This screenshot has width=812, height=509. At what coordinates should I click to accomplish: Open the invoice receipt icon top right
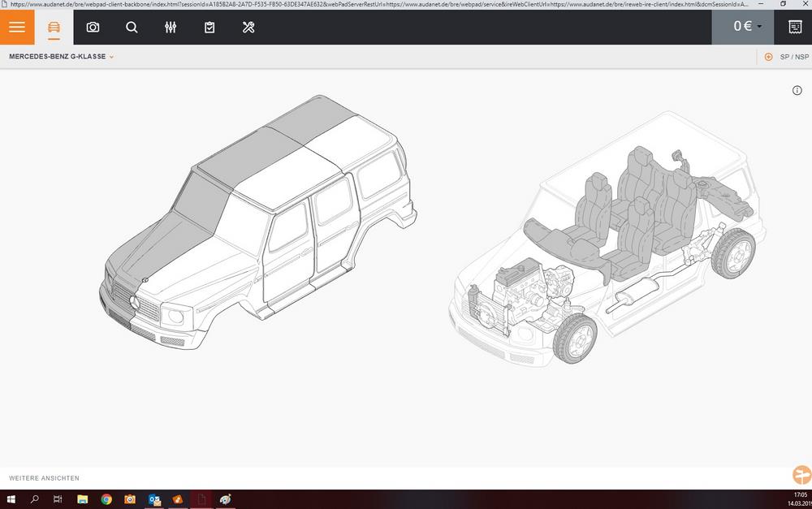point(795,27)
